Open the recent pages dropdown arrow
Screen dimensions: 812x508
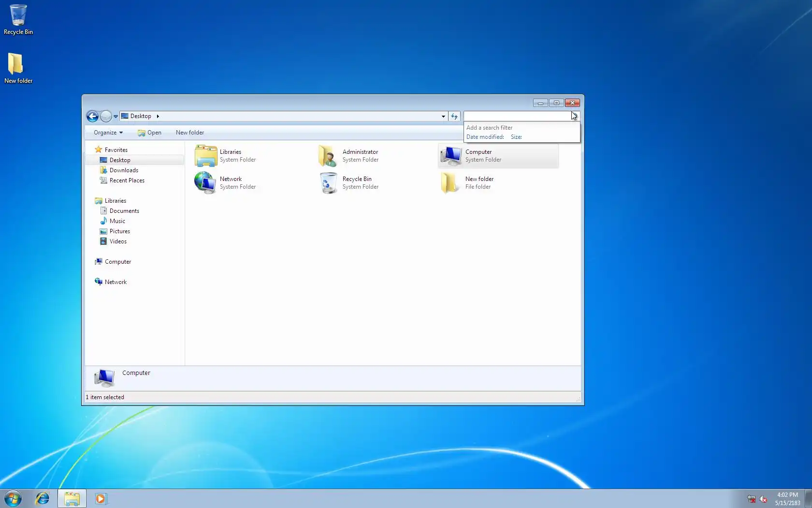click(116, 117)
